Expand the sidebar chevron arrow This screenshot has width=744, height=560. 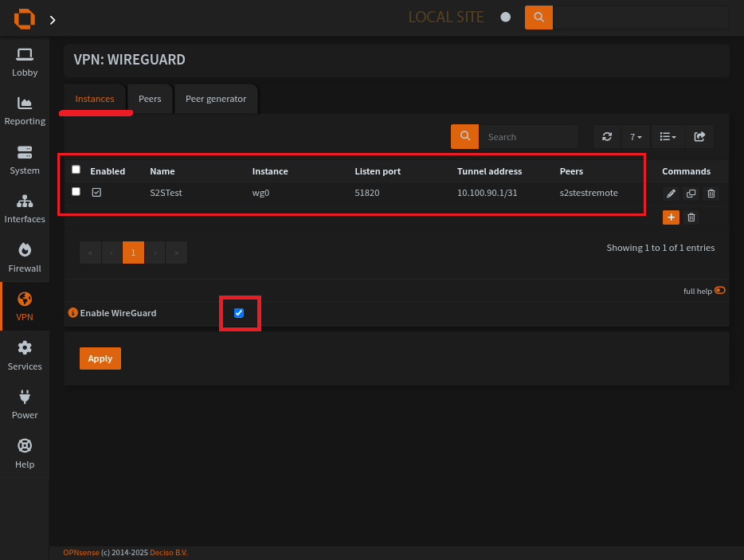pyautogui.click(x=53, y=20)
